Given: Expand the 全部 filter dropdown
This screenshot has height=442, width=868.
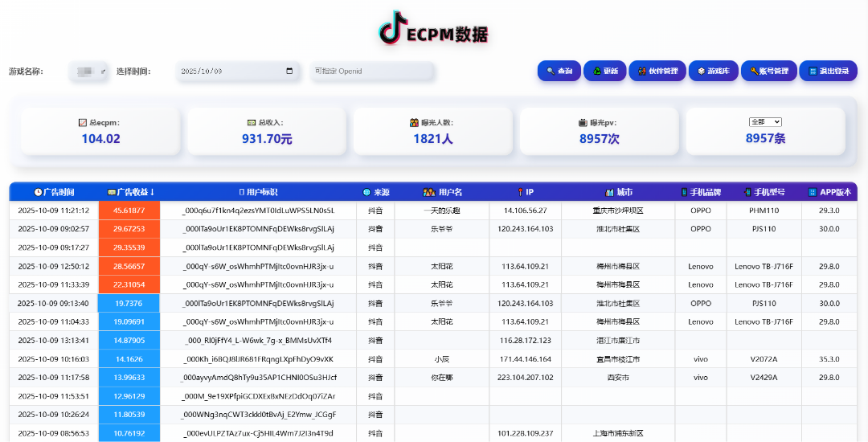Looking at the screenshot, I should [x=764, y=122].
